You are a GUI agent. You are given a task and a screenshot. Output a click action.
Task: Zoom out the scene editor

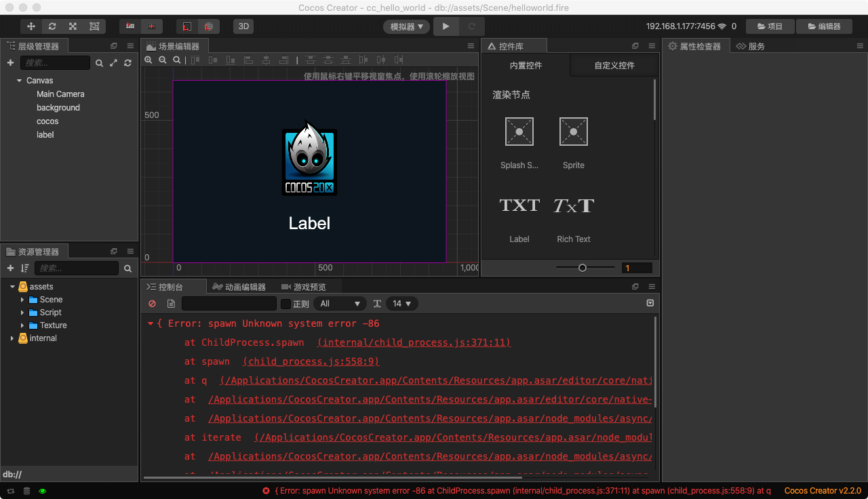point(163,60)
